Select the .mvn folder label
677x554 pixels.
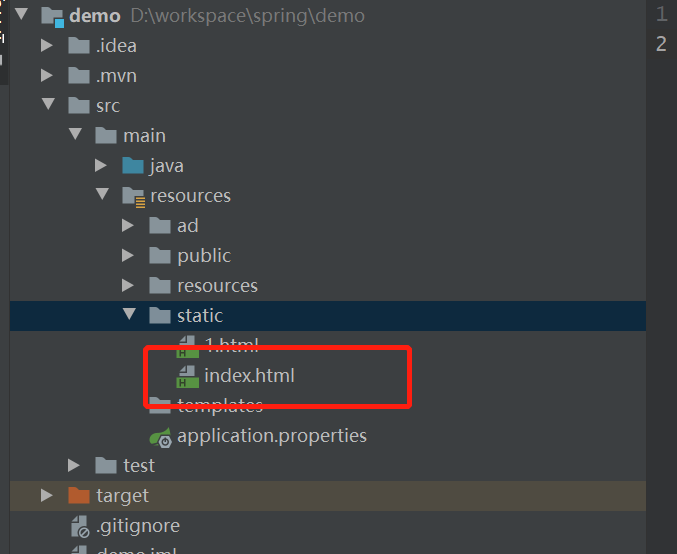coord(117,76)
